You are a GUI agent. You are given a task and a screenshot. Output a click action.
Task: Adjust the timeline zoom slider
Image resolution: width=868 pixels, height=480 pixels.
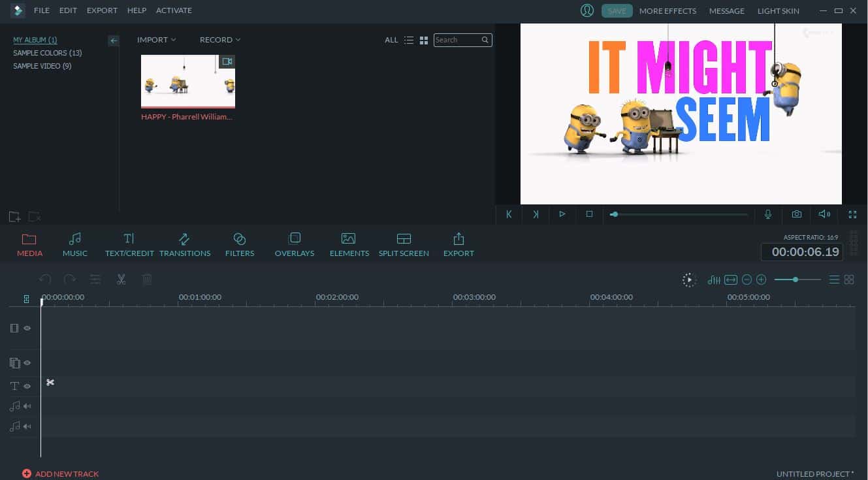point(797,280)
